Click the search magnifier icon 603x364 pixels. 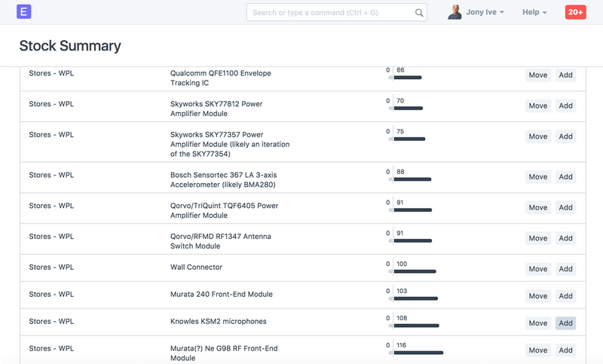point(419,13)
